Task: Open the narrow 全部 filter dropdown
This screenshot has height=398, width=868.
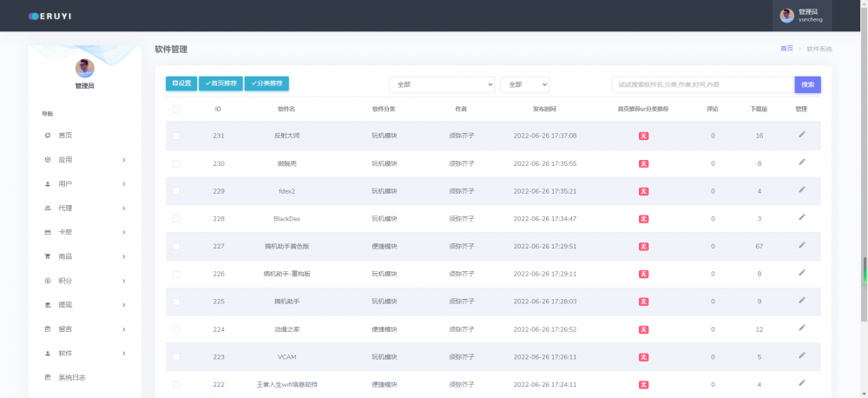Action: coord(524,84)
